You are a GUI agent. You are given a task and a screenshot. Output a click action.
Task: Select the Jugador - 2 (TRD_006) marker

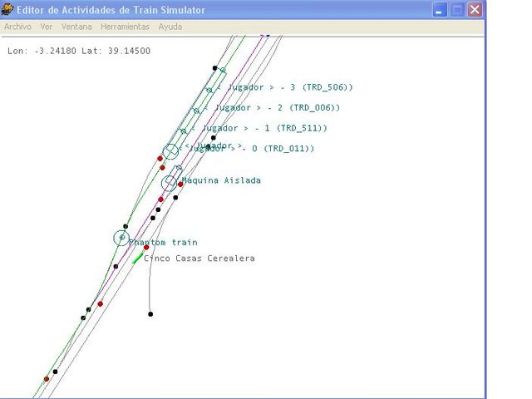[x=196, y=111]
